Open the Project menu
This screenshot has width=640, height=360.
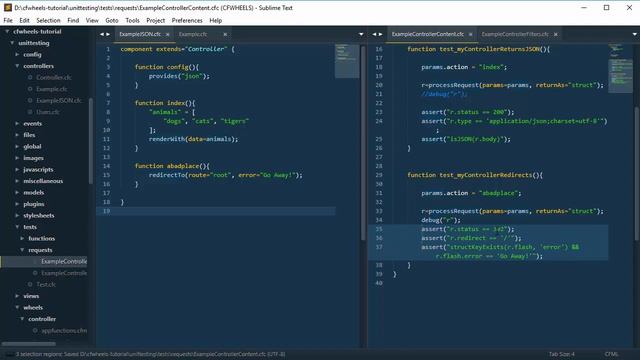tap(156, 20)
